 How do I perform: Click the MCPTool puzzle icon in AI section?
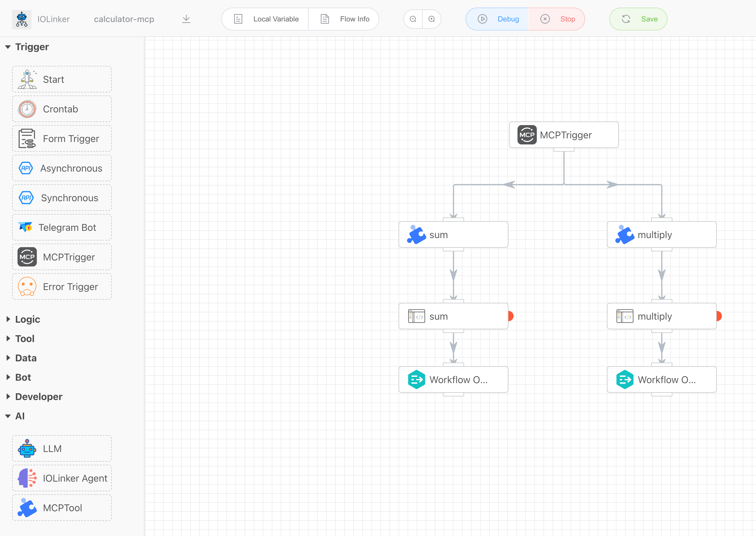27,508
